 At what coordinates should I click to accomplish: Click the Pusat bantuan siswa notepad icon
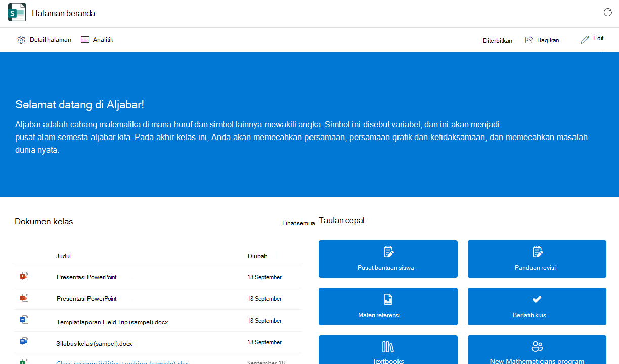(x=388, y=252)
